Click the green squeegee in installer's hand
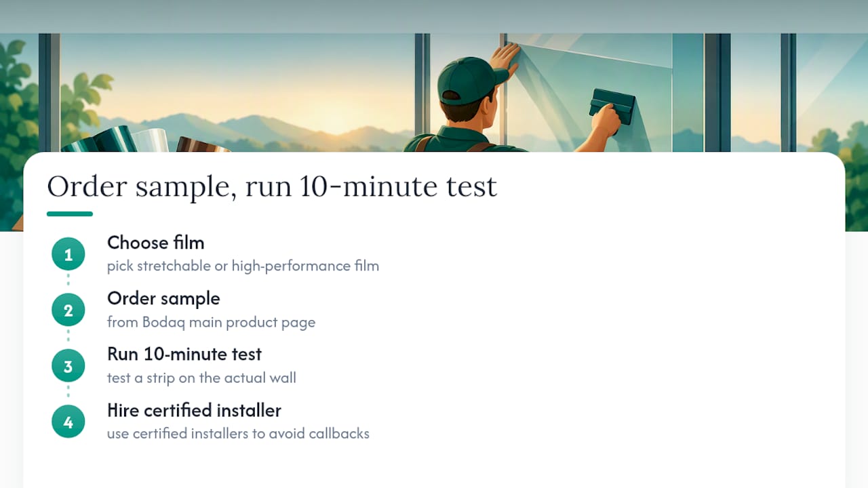The width and height of the screenshot is (868, 488). pos(612,106)
